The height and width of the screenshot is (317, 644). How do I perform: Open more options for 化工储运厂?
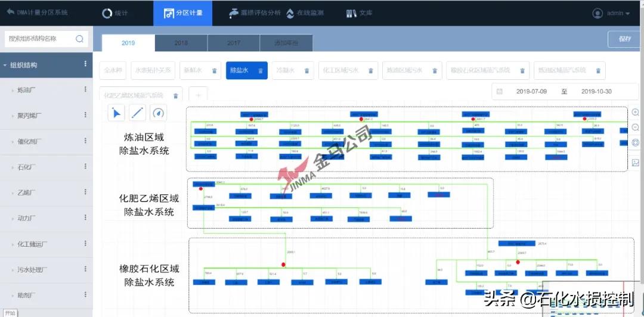pyautogui.click(x=85, y=244)
